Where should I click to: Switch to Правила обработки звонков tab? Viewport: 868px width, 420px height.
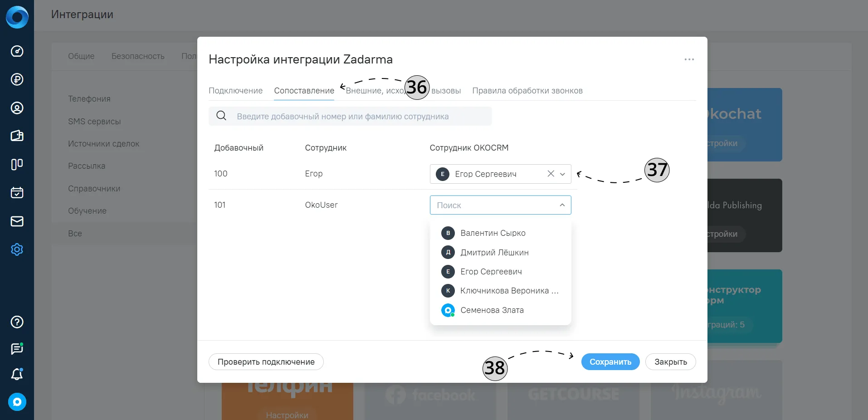click(527, 91)
